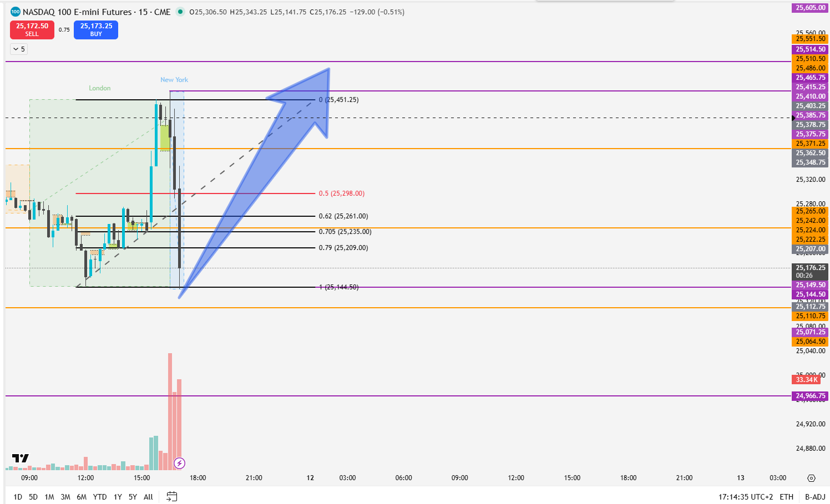
Task: Click the NASDAQ 100 symbol logo
Action: point(15,12)
